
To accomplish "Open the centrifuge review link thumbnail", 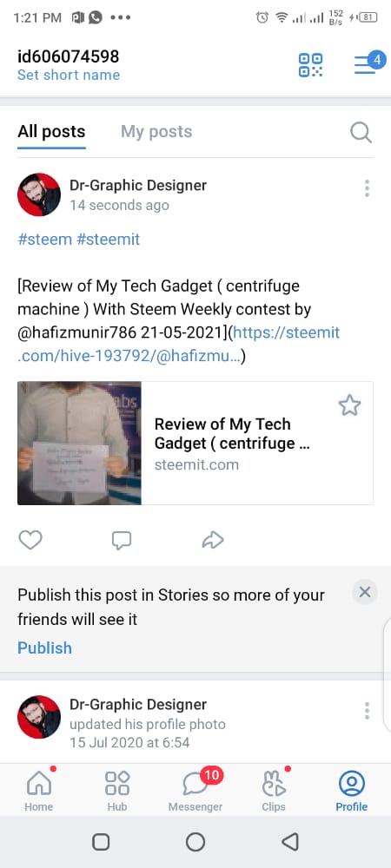I will click(79, 443).
